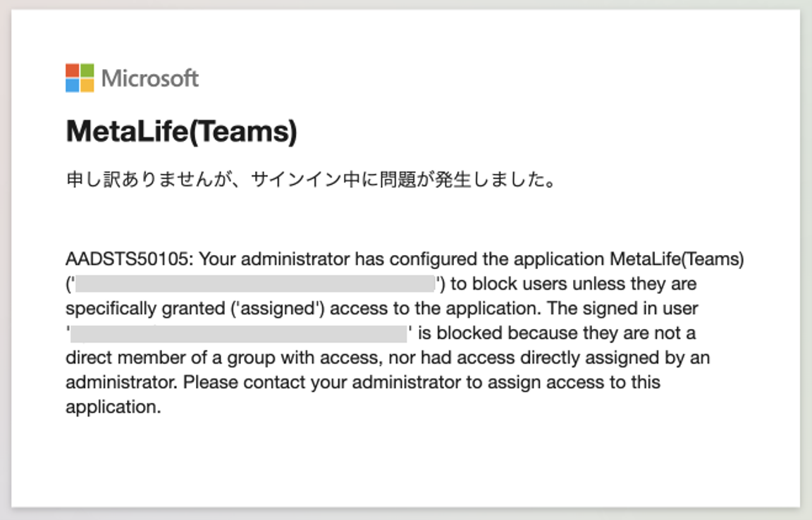Click the redacted application ID gray block

click(254, 284)
